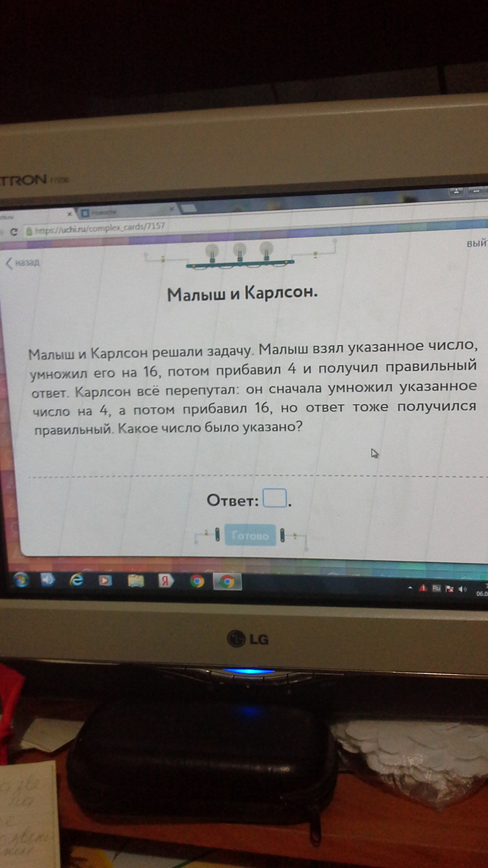Viewport: 488px width, 868px height.
Task: Open the media player taskbar icon
Action: 105,580
